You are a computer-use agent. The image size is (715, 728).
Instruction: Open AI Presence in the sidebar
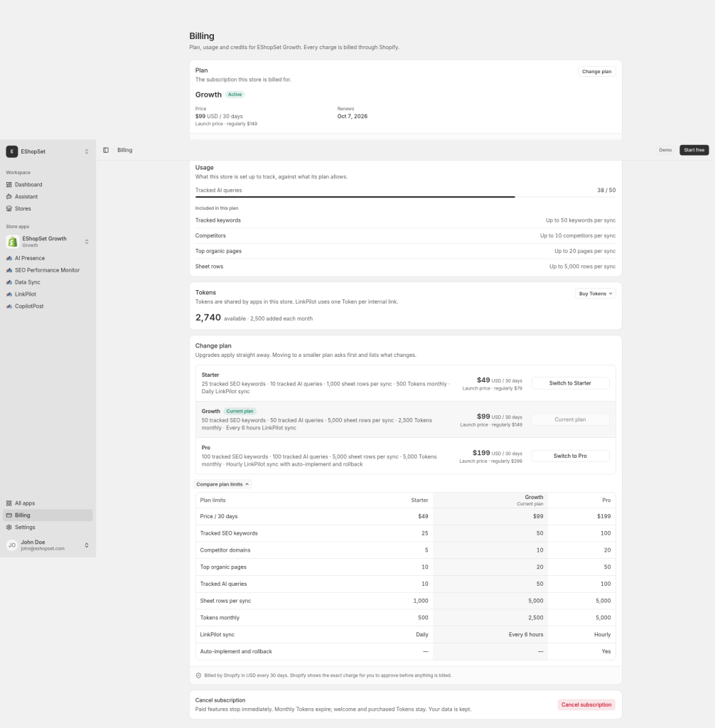48,258
